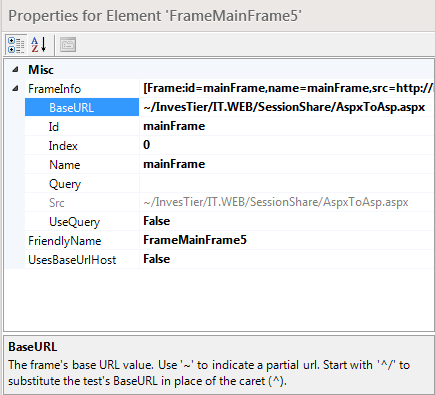The height and width of the screenshot is (395, 436).
Task: Select the Id property label
Action: click(54, 127)
